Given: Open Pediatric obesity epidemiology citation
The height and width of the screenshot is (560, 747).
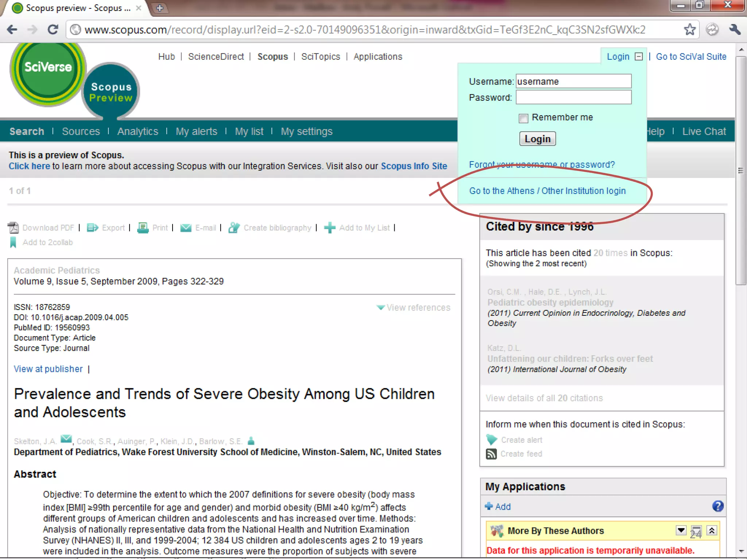Looking at the screenshot, I should [x=550, y=302].
